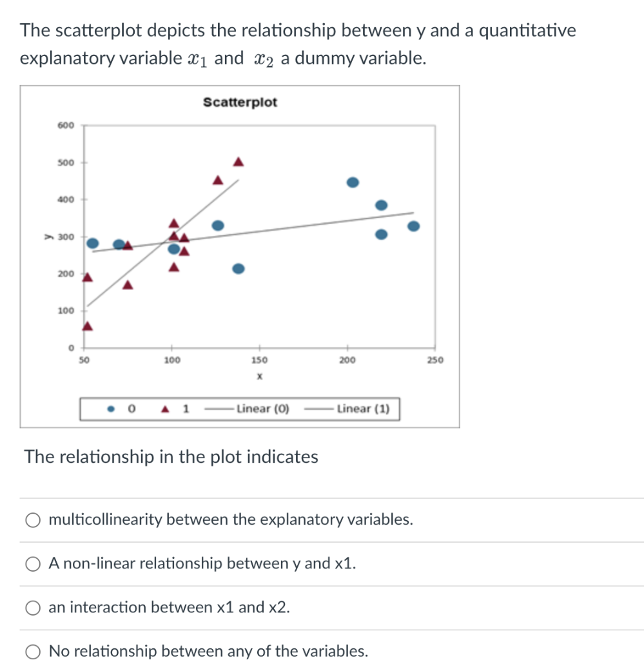Expand the chart legend box
This screenshot has width=644, height=660.
point(240,407)
